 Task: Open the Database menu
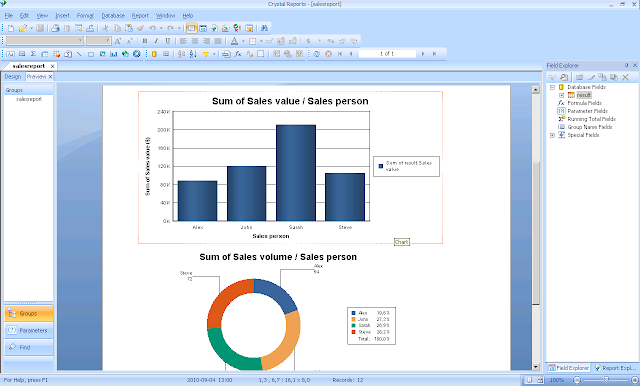click(113, 16)
